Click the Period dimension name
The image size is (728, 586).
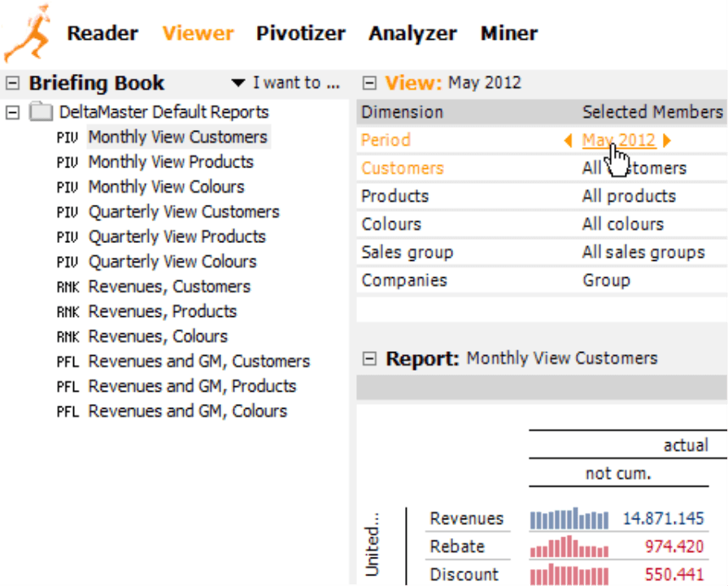(386, 140)
